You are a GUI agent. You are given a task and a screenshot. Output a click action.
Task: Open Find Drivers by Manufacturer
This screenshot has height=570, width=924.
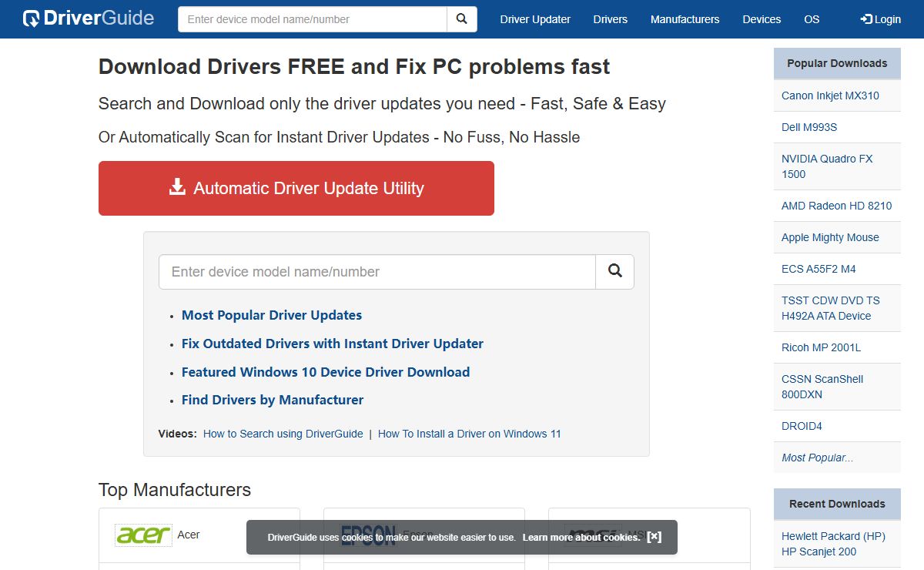tap(273, 400)
